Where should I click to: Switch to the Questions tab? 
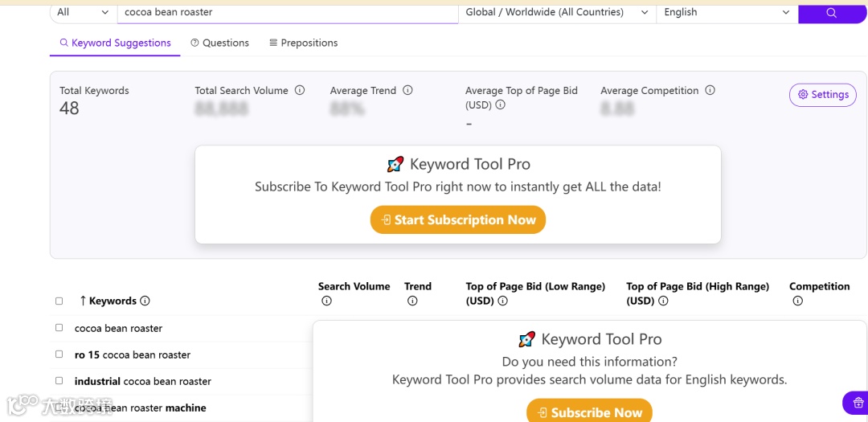point(219,43)
